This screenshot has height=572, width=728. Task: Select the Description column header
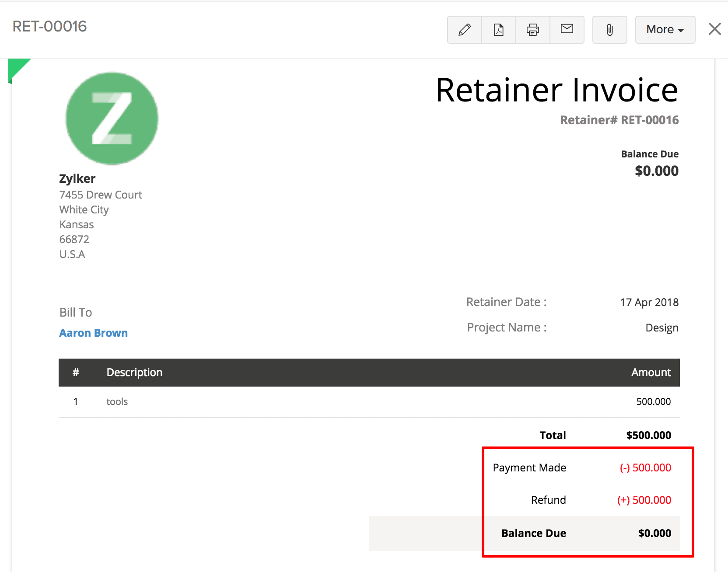(x=134, y=372)
